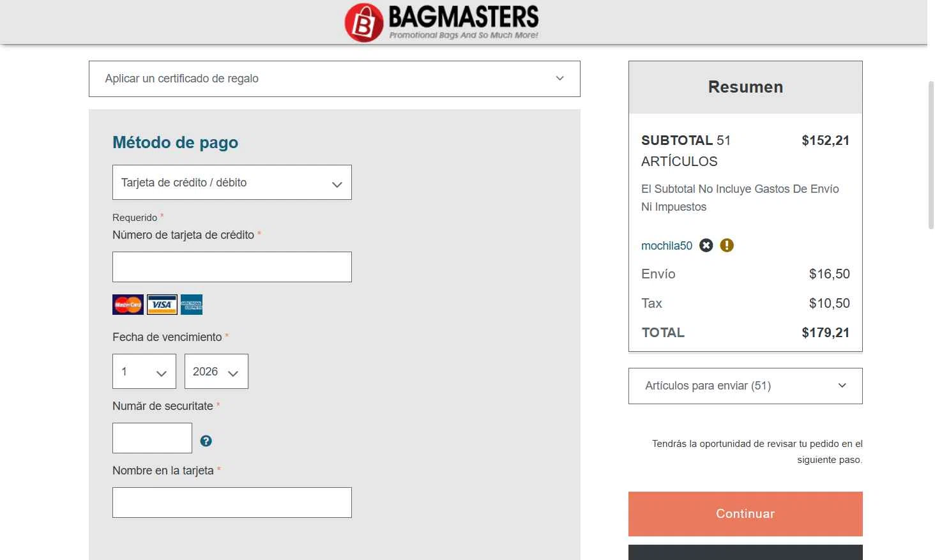This screenshot has width=935, height=560.
Task: Click the Número de tarjeta de crédito label
Action: (183, 235)
